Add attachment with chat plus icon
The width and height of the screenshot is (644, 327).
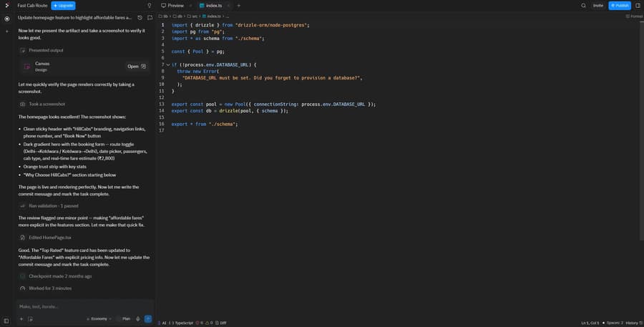(21, 319)
